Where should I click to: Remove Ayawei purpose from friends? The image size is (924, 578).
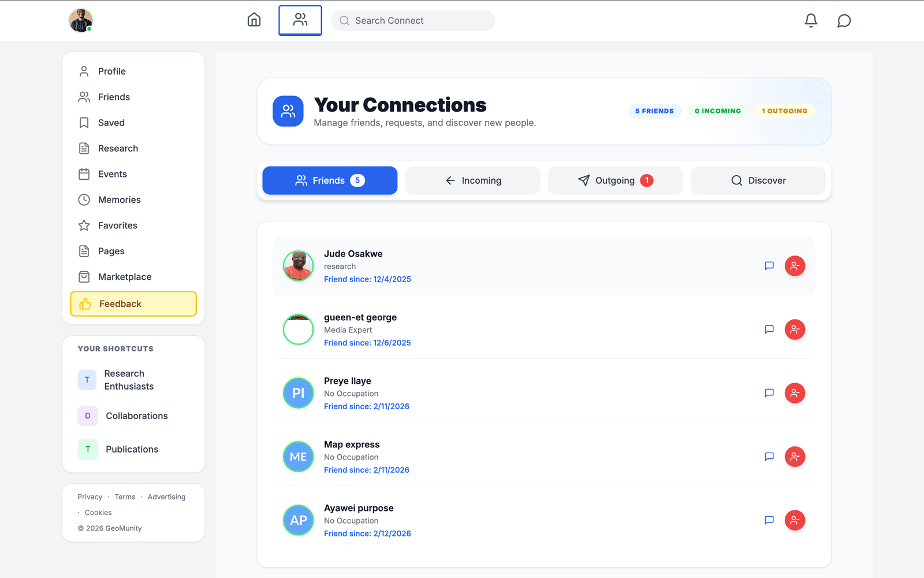coord(795,520)
